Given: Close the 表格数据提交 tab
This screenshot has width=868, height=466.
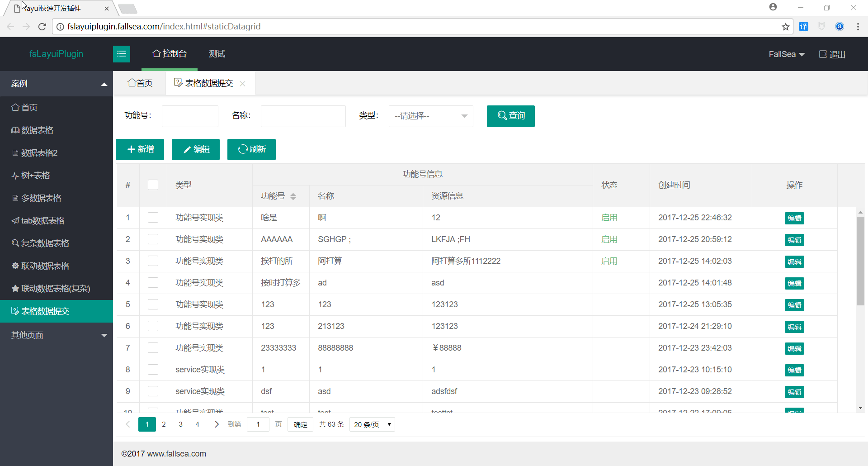Looking at the screenshot, I should pos(243,84).
